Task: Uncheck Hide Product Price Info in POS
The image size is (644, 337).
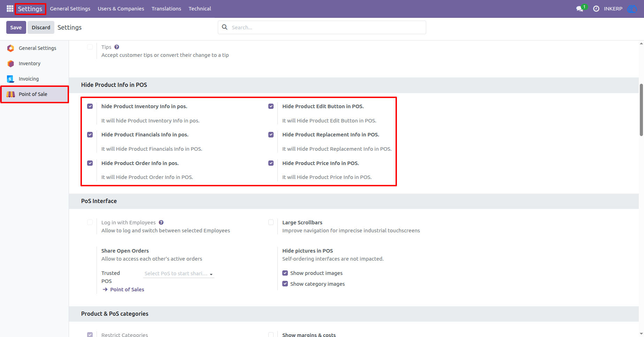Action: tap(271, 163)
